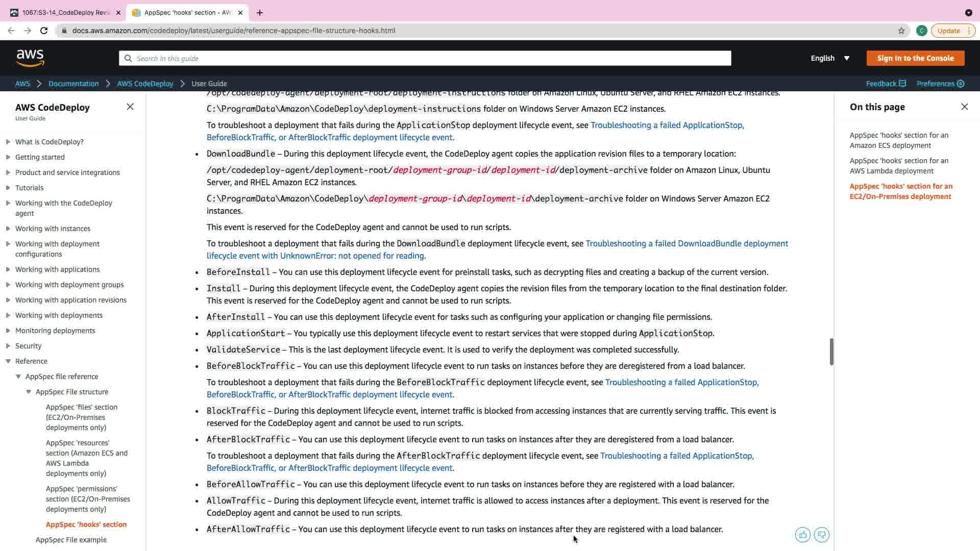This screenshot has width=980, height=551.
Task: Close the AWS CodeDeploy sidebar panel
Action: 130,107
